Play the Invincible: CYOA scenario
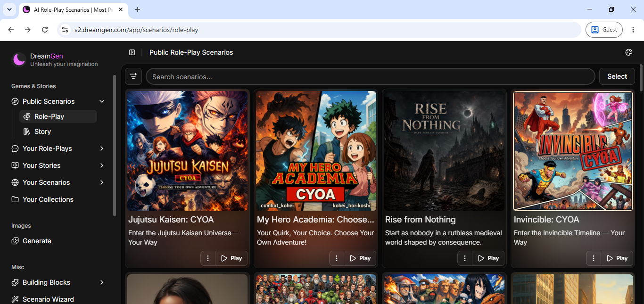 coord(617,258)
